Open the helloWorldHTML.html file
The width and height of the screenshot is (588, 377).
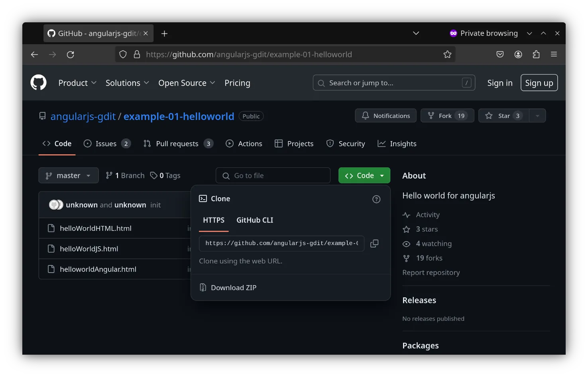pos(96,228)
